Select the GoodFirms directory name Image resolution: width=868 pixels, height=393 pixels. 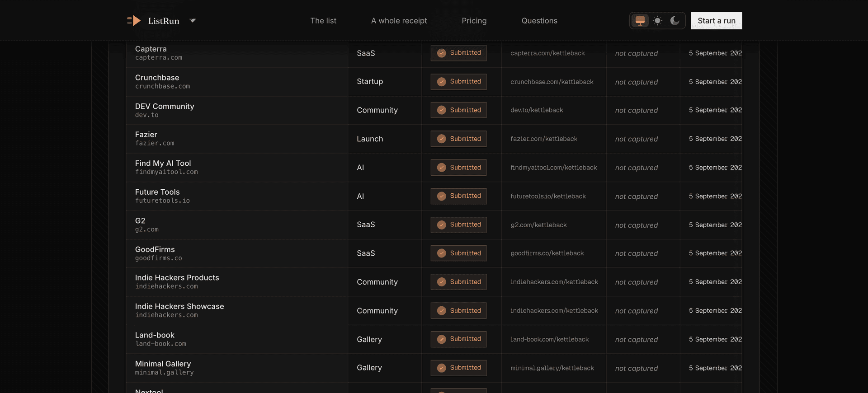pos(155,249)
